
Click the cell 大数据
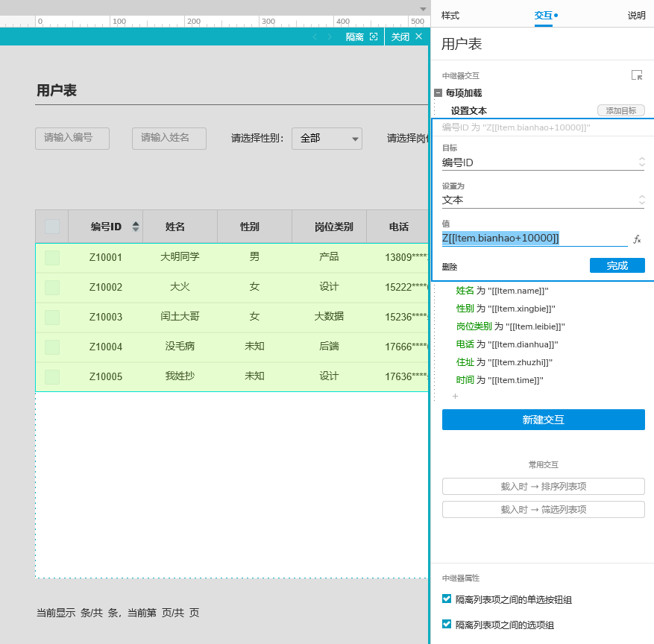329,316
